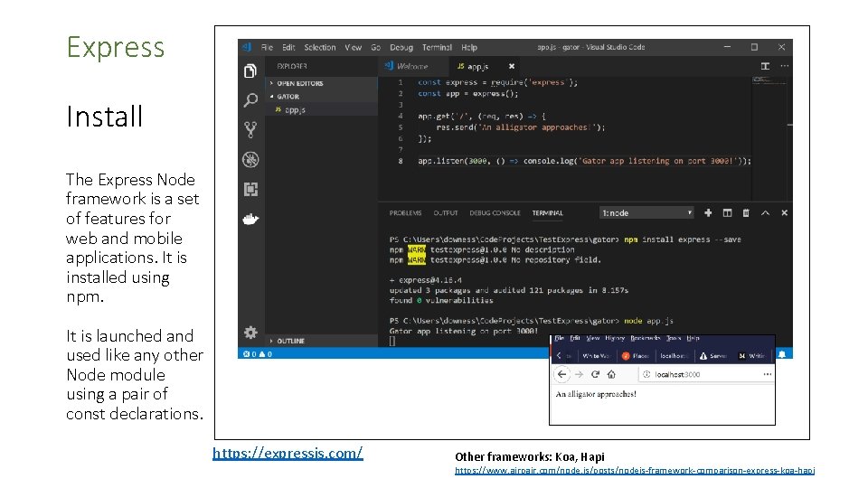Open the Terminal menu

click(438, 48)
